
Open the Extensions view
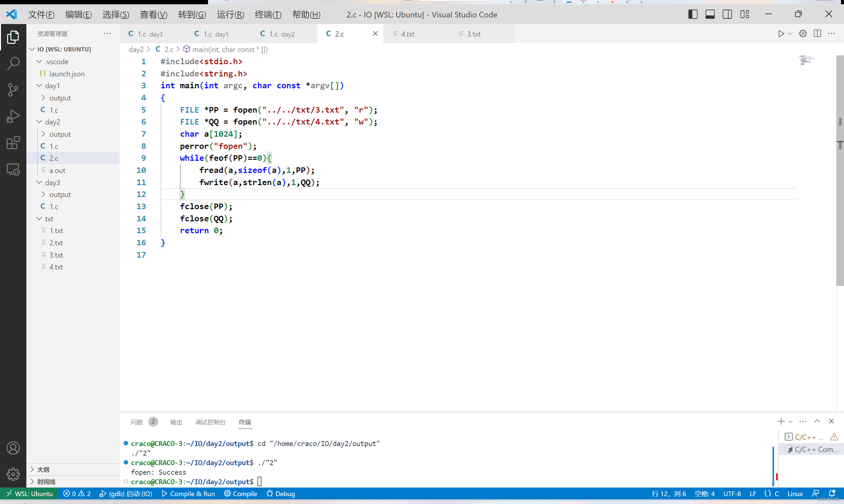click(x=13, y=143)
